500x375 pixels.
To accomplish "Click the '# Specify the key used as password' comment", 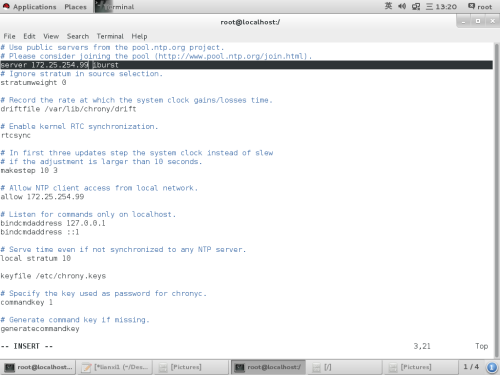I will coord(103,293).
